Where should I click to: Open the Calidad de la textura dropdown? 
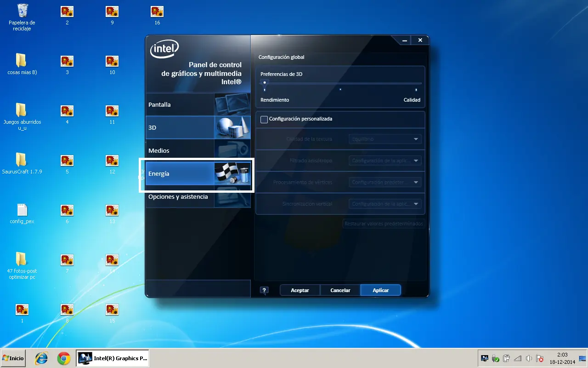click(385, 139)
